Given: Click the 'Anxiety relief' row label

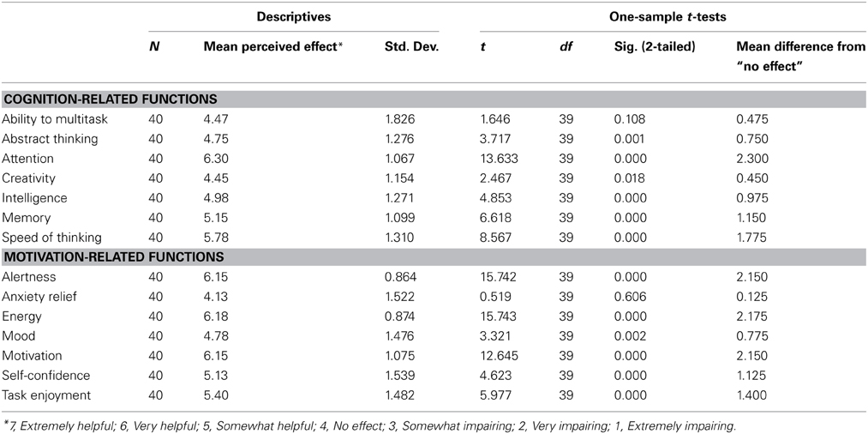Looking at the screenshot, I should (x=39, y=297).
